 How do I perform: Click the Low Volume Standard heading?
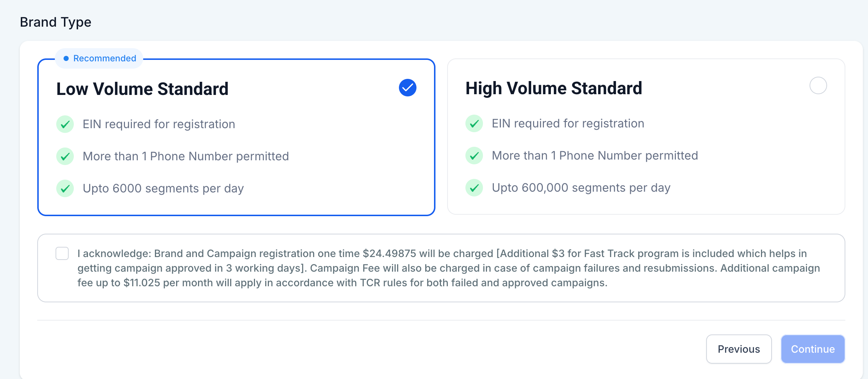click(142, 89)
